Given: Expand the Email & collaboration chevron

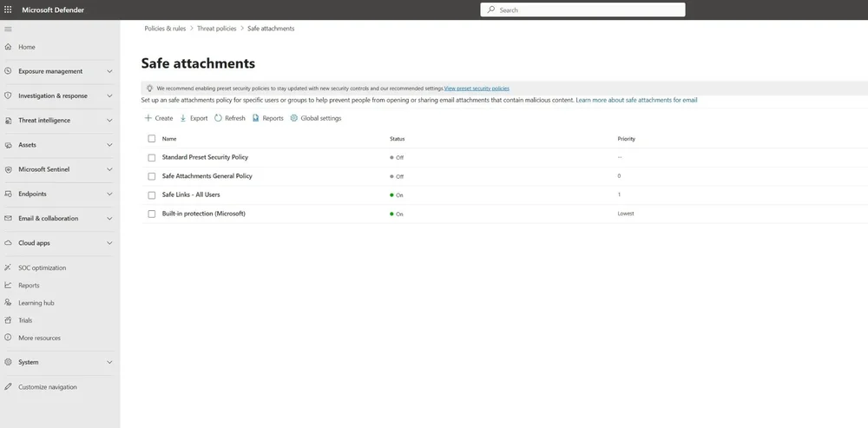Looking at the screenshot, I should pos(109,218).
